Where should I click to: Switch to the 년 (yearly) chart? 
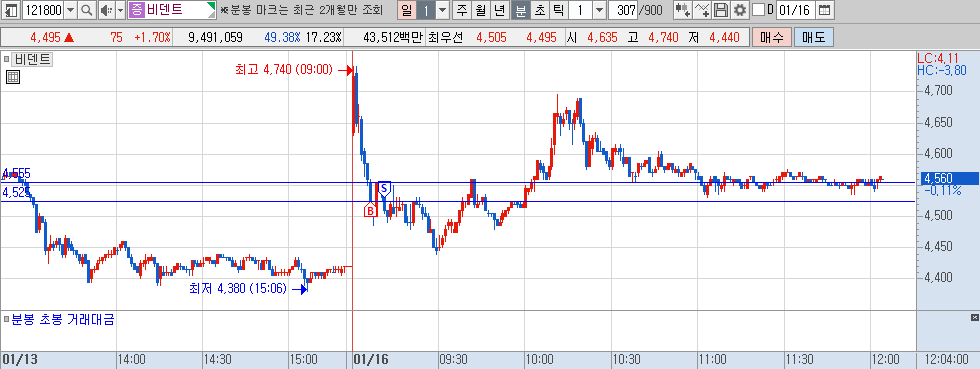pos(499,10)
